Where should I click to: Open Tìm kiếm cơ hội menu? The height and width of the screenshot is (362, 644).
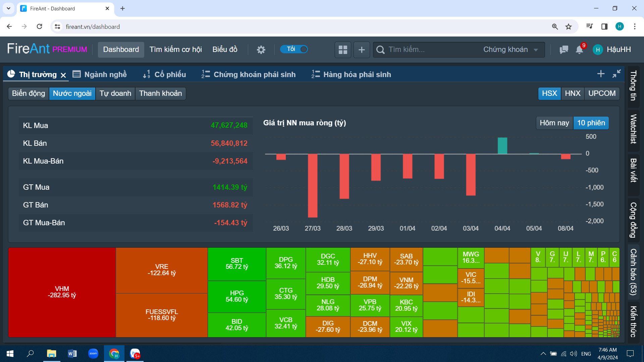tap(175, 50)
